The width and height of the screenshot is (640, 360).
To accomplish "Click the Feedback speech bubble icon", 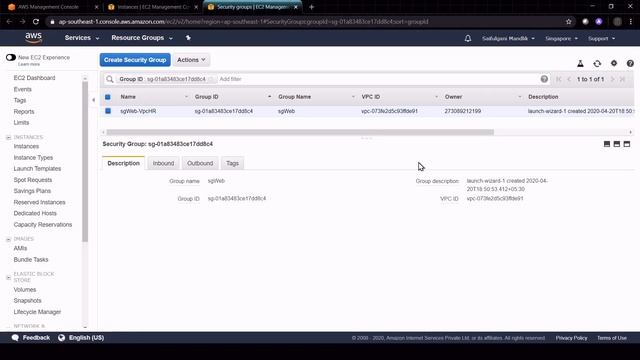I will tap(15, 338).
